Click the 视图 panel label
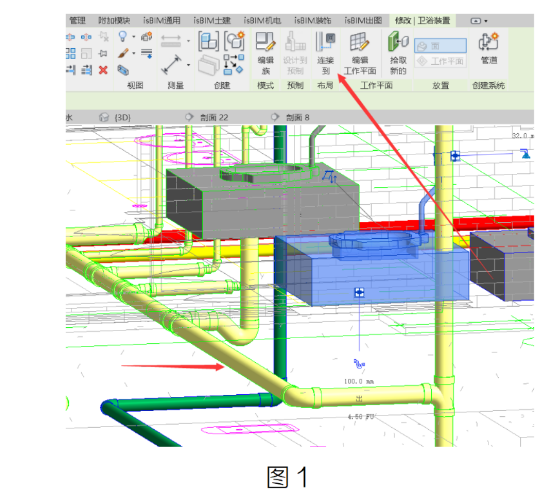 coord(135,85)
